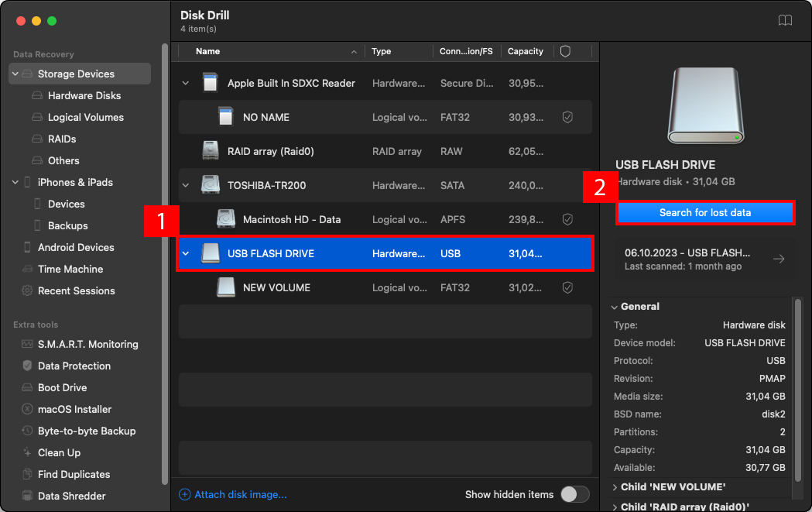Sort by the Capacity column header
The width and height of the screenshot is (812, 512).
(527, 51)
